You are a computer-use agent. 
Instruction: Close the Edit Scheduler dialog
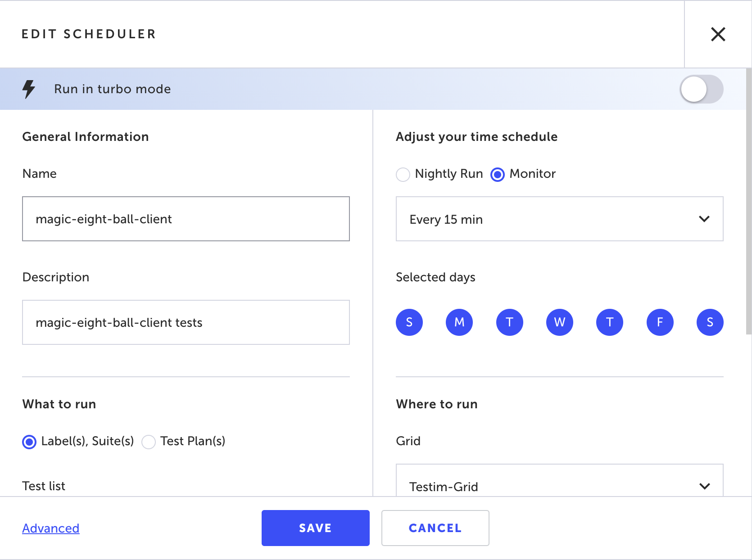click(718, 34)
